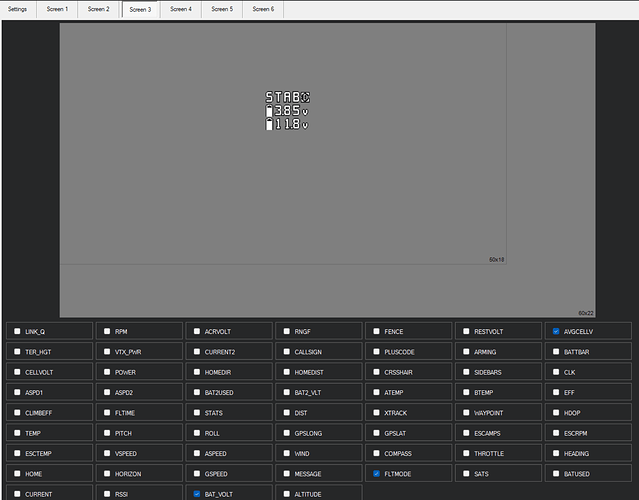Check the ESCAMPS option
Viewport: 639px width, 500px height.
466,433
